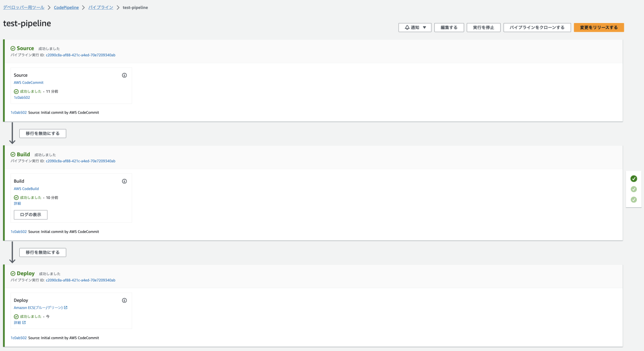Click the top stage checkmark in the pipeline minimap

[x=634, y=178]
